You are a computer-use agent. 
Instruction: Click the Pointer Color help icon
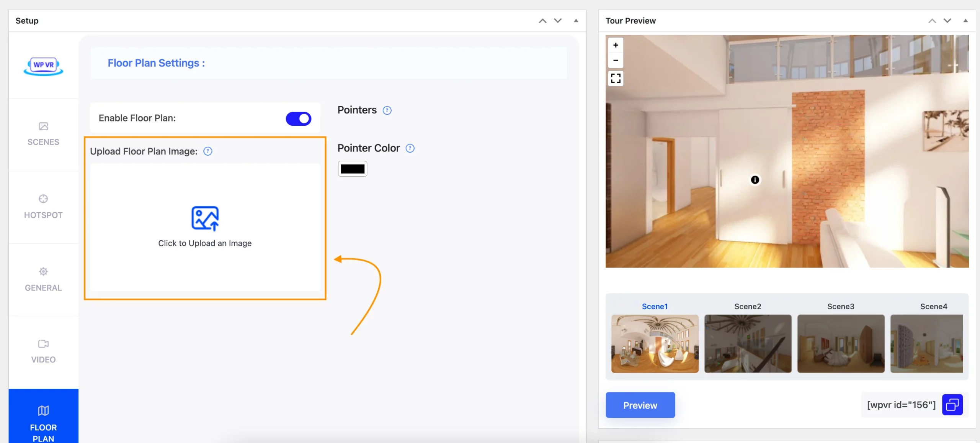pyautogui.click(x=410, y=148)
